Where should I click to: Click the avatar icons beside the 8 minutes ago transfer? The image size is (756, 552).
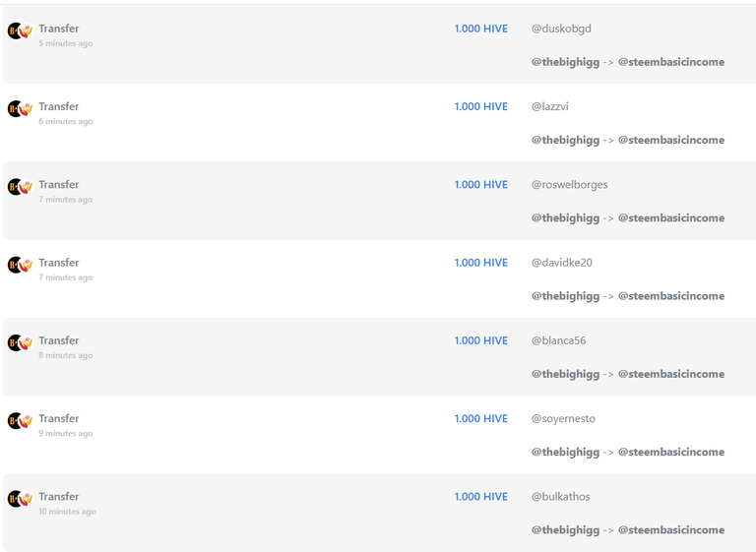21,342
